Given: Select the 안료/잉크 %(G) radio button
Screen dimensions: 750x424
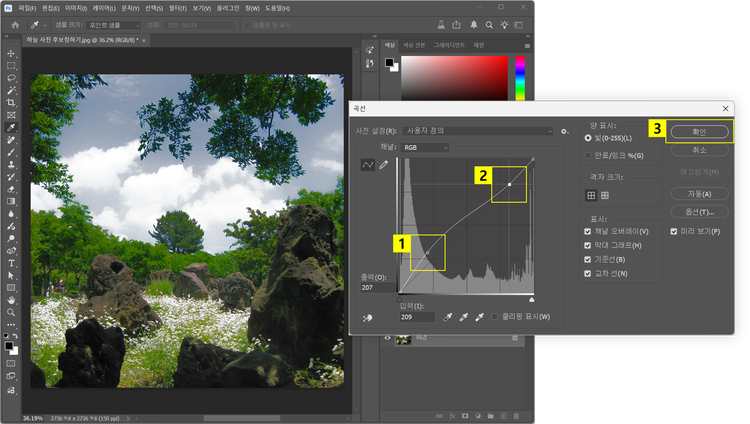Looking at the screenshot, I should [588, 155].
